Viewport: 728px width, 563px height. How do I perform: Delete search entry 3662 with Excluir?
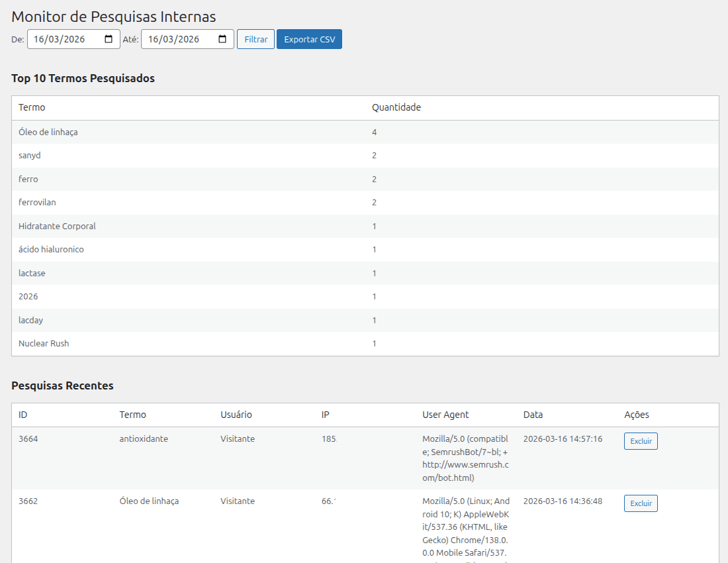click(640, 503)
